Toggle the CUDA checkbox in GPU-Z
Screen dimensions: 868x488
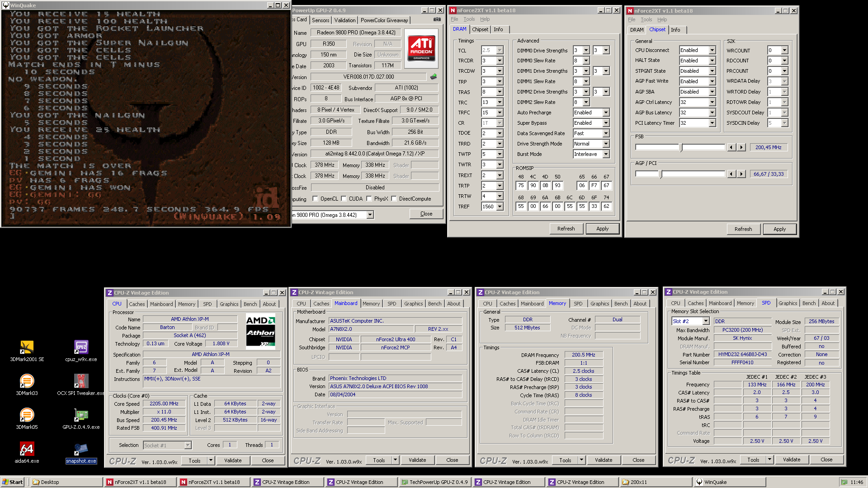(x=344, y=199)
